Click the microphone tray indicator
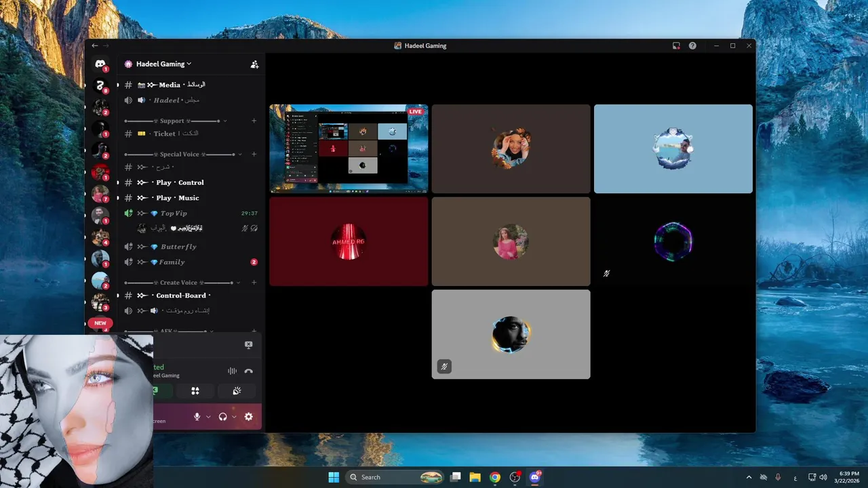The width and height of the screenshot is (868, 488). click(x=778, y=477)
